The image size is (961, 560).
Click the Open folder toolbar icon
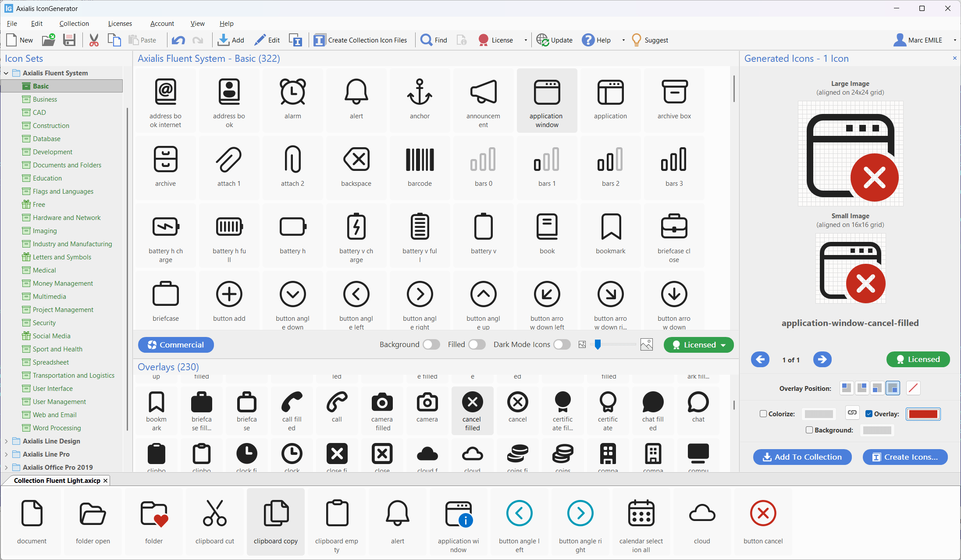(49, 40)
